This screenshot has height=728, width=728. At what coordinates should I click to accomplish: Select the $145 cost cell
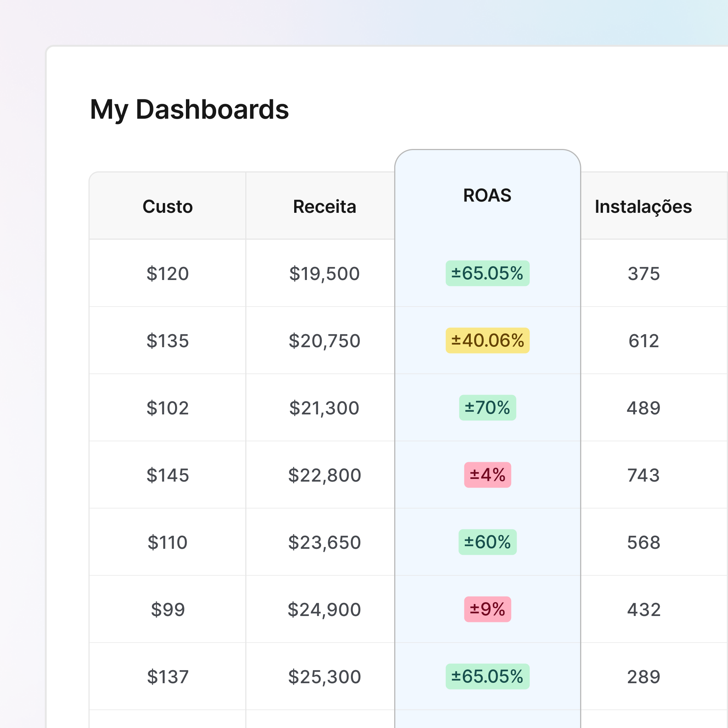click(167, 475)
